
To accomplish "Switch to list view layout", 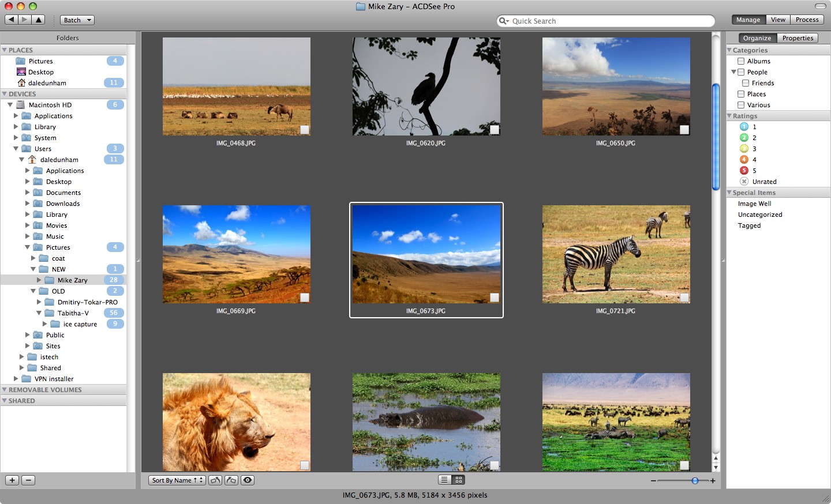I will [443, 480].
